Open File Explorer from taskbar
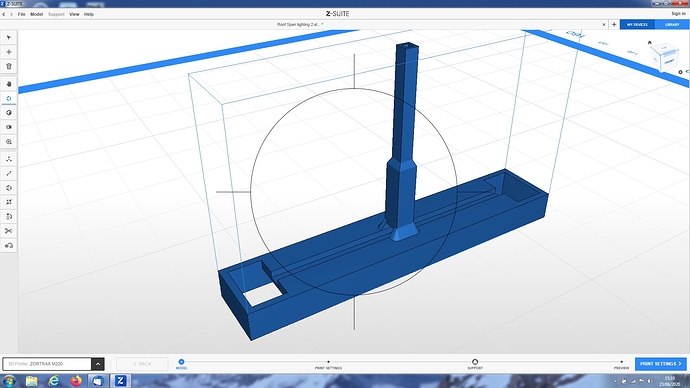Viewport: 690px width, 388px height. 31,381
